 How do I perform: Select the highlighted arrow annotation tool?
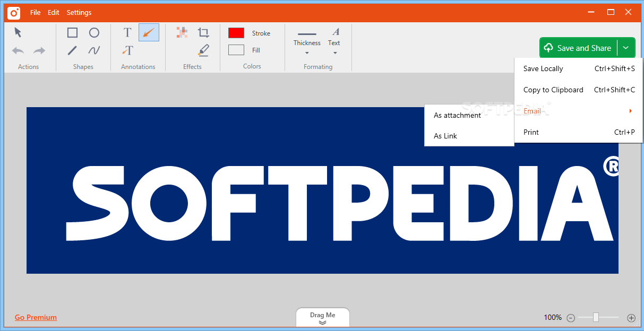pos(149,32)
